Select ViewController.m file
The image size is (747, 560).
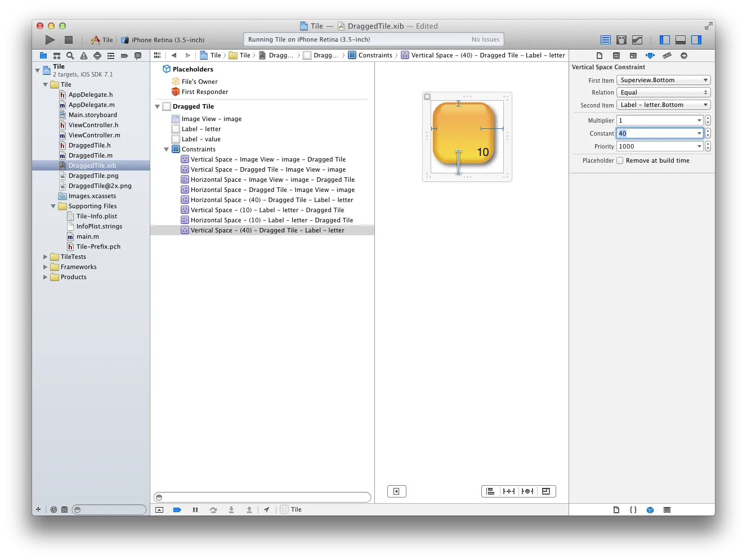click(x=94, y=135)
